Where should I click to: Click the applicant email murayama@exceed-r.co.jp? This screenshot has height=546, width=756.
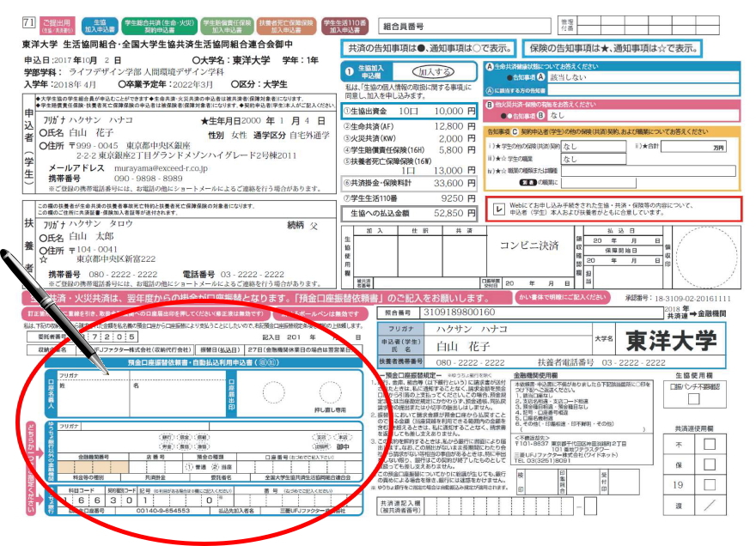click(161, 168)
